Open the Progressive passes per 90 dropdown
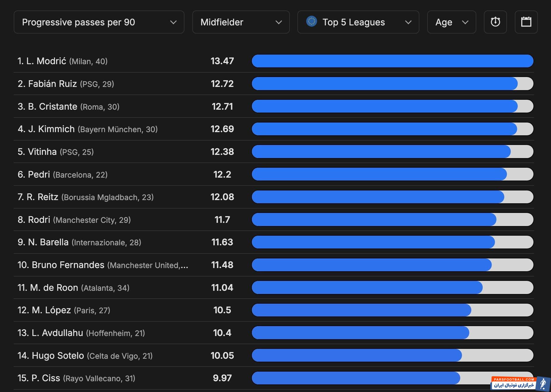The height and width of the screenshot is (392, 551). [99, 22]
